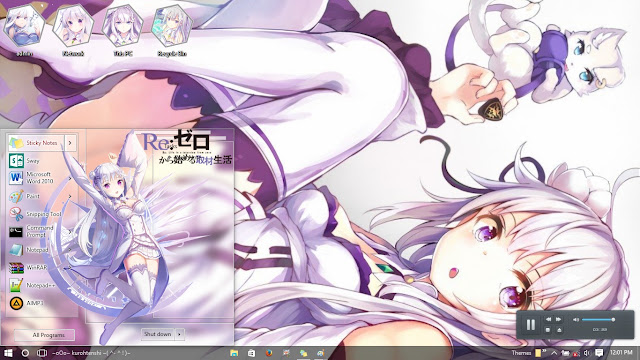Pause playback in the media player widget

(x=531, y=324)
